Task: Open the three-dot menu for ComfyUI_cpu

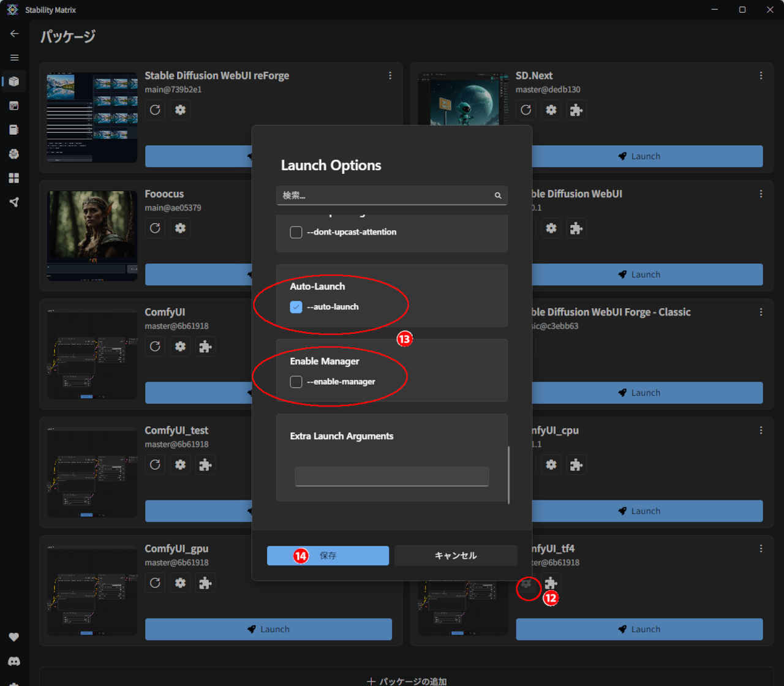Action: (761, 430)
